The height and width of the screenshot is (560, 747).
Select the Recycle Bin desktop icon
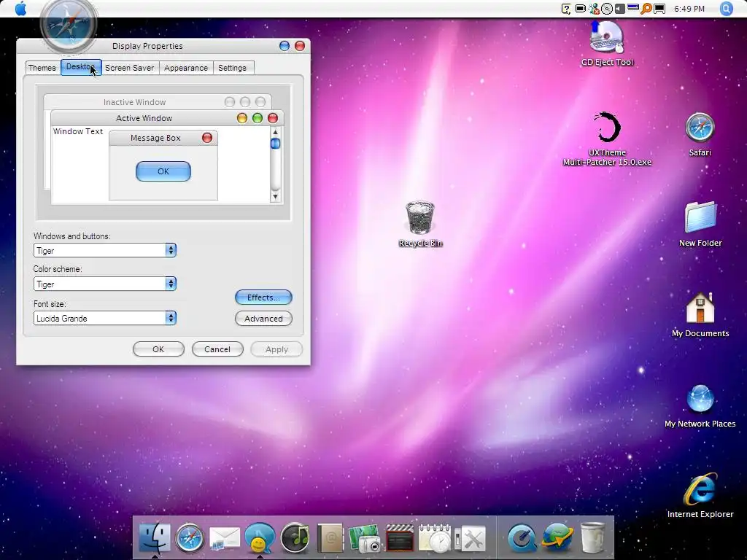[420, 224]
